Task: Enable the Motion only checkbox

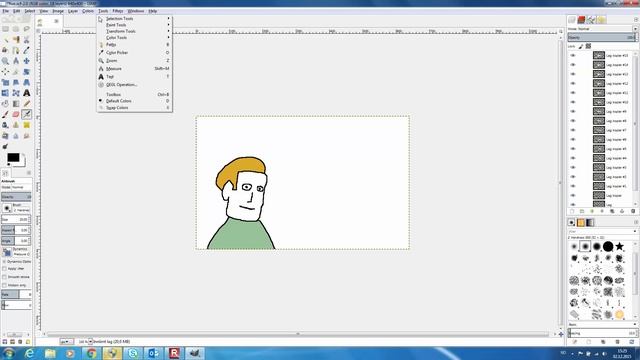Action: [x=4, y=285]
